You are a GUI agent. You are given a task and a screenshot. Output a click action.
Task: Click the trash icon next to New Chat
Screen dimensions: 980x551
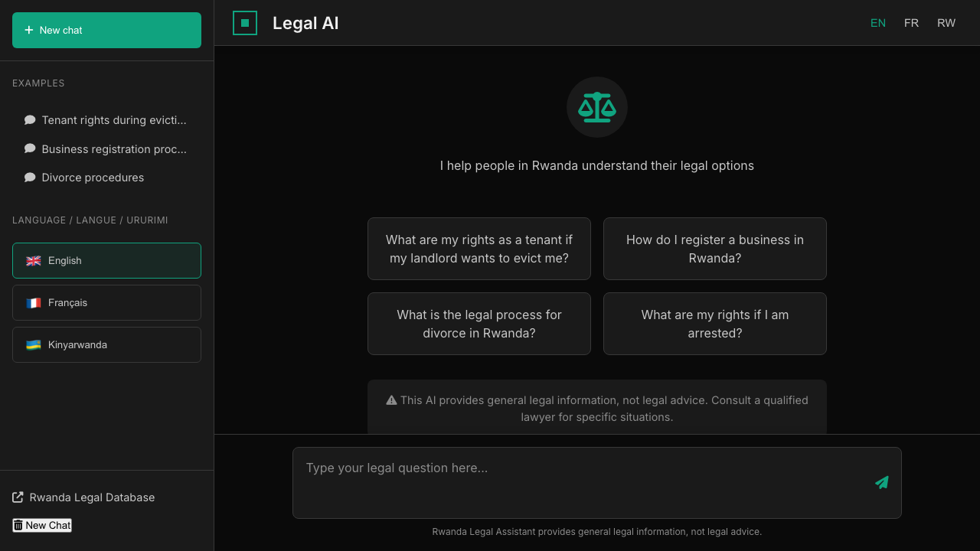click(x=17, y=525)
